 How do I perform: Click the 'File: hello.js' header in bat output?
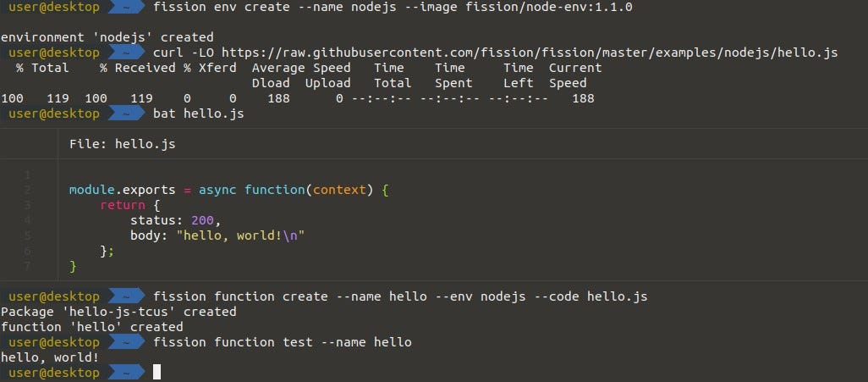[x=123, y=144]
